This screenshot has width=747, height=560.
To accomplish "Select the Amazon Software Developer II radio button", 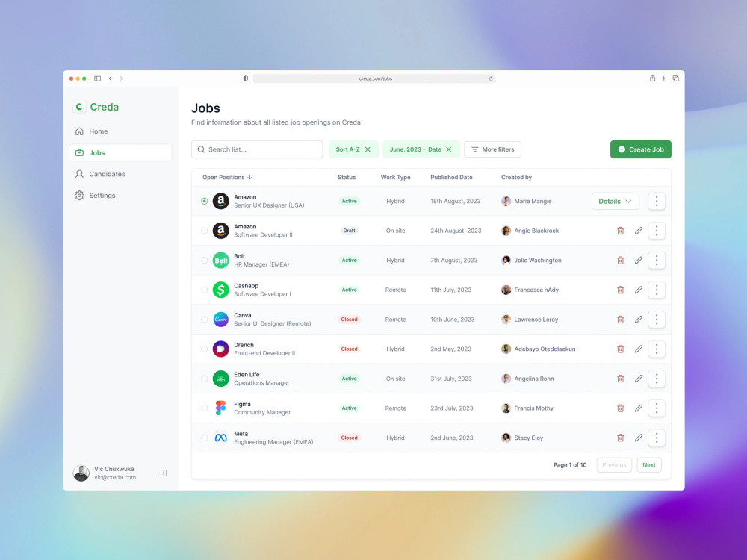I will (x=205, y=231).
